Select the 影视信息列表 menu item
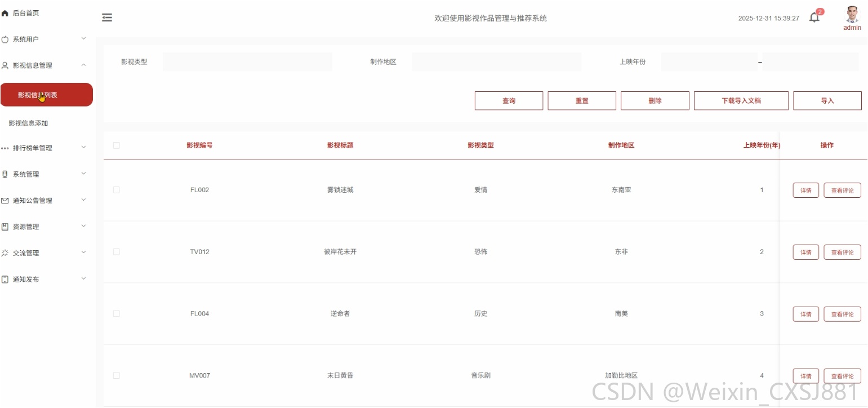The height and width of the screenshot is (408, 868). pos(46,95)
